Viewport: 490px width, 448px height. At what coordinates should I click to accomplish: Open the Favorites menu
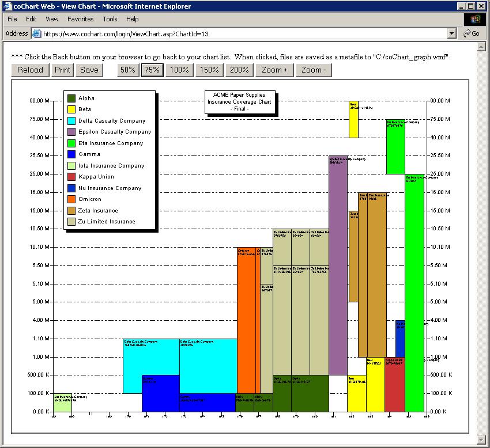(x=80, y=19)
